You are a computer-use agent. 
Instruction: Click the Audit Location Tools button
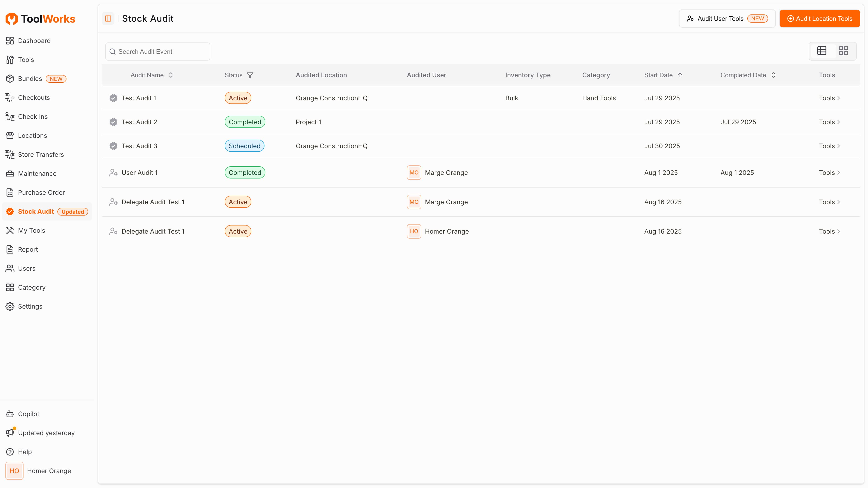819,19
